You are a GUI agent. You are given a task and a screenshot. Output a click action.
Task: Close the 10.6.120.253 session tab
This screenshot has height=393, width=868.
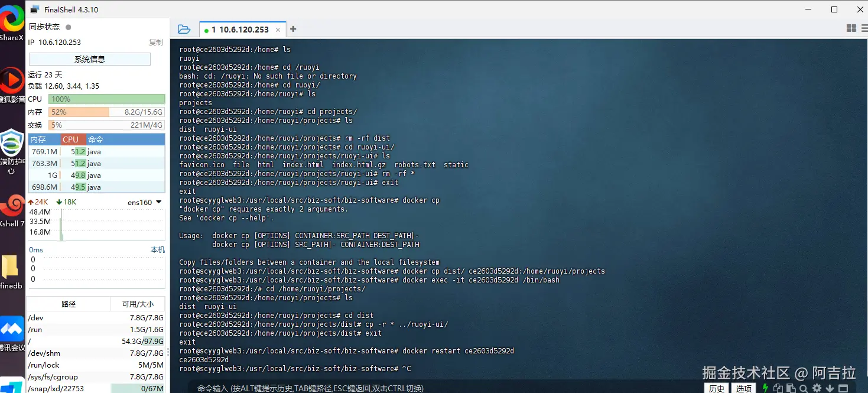tap(277, 30)
